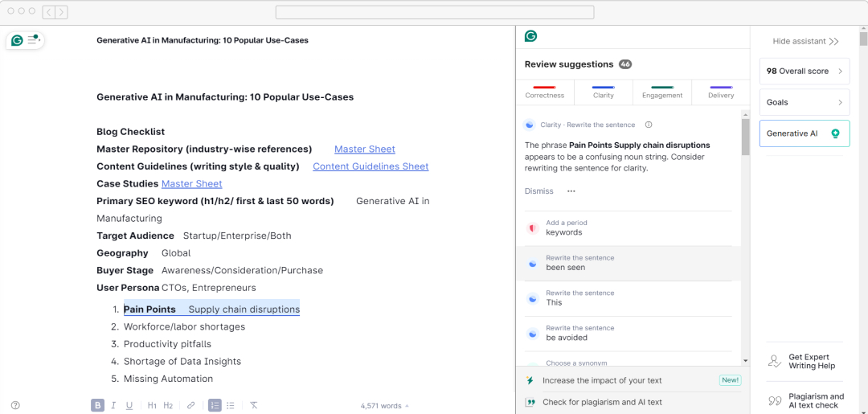This screenshot has height=414, width=868.
Task: Go forward with browser forward arrow
Action: [61, 12]
